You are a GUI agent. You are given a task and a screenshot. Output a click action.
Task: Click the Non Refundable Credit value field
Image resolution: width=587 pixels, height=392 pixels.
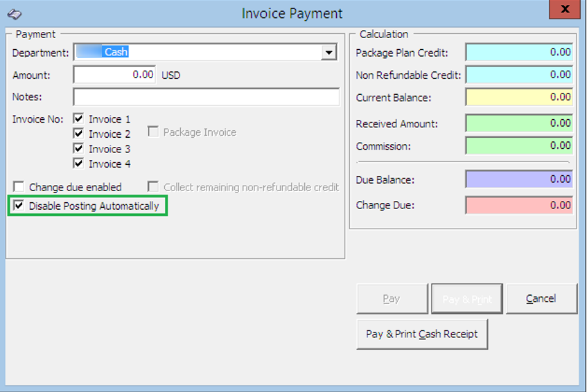[519, 74]
